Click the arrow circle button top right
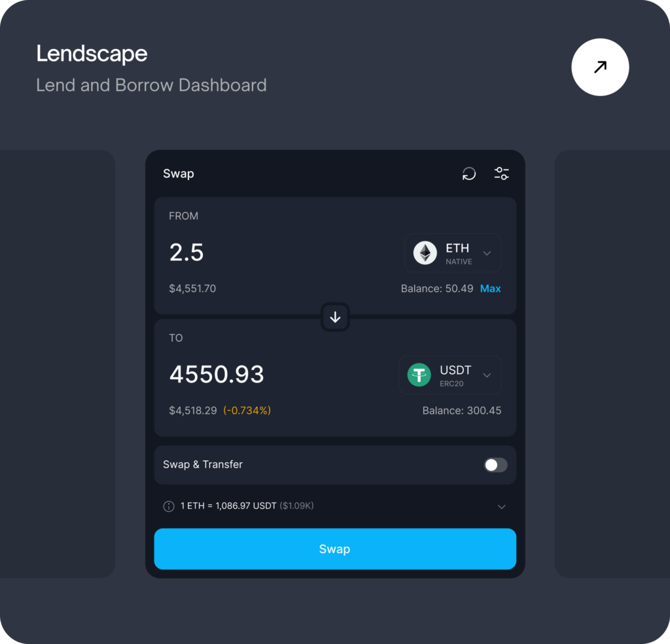Viewport: 670px width, 644px height. coord(600,67)
